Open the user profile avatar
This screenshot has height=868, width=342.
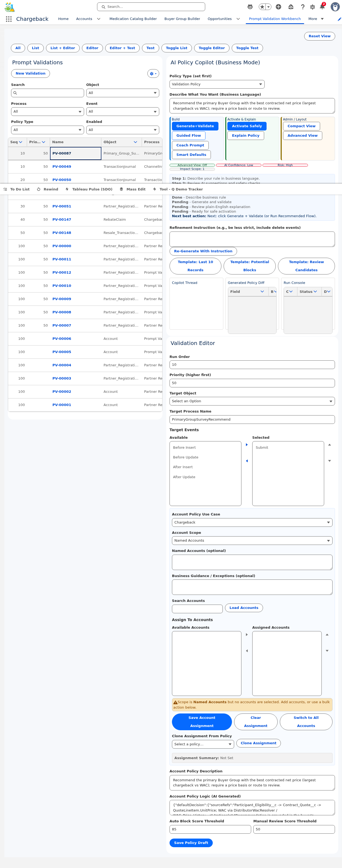pyautogui.click(x=335, y=7)
